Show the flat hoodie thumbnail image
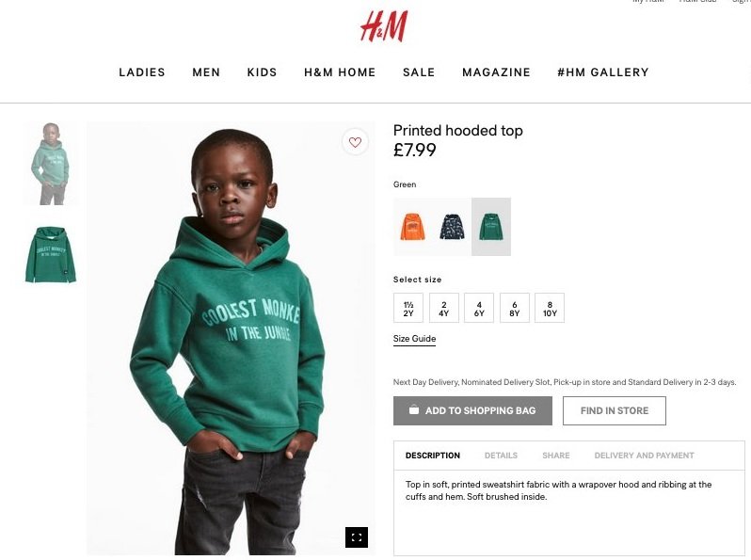 (51, 254)
